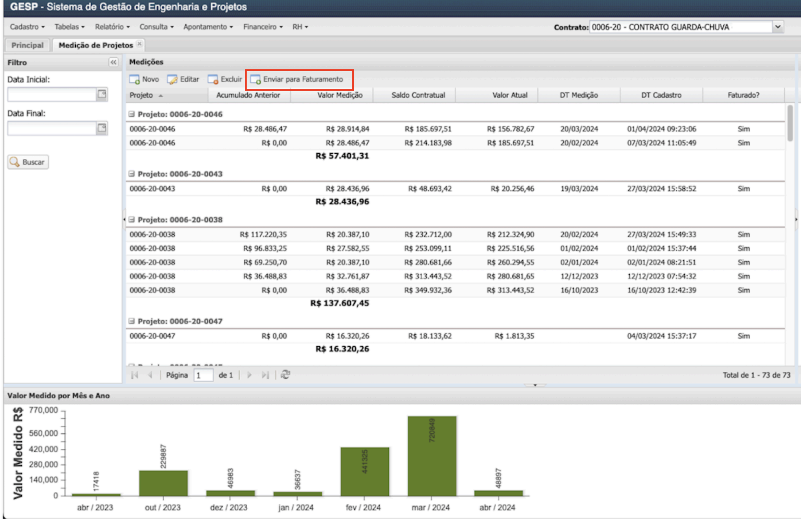Close the Medição de Projetos tab
The image size is (812, 526).
click(x=140, y=44)
